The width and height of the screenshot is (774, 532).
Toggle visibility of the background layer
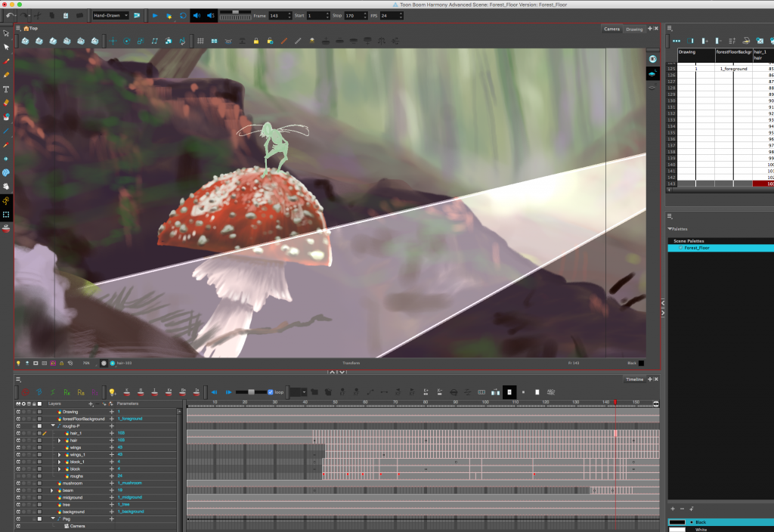[x=18, y=512]
